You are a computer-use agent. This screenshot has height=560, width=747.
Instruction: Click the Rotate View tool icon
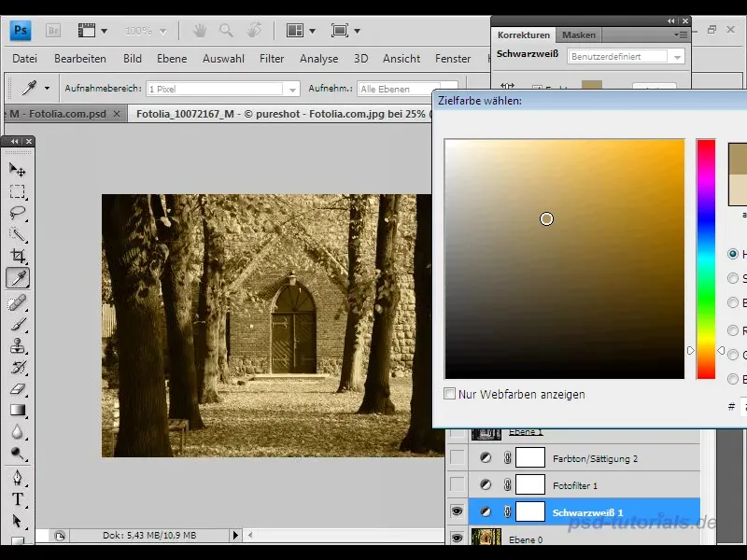coord(254,31)
